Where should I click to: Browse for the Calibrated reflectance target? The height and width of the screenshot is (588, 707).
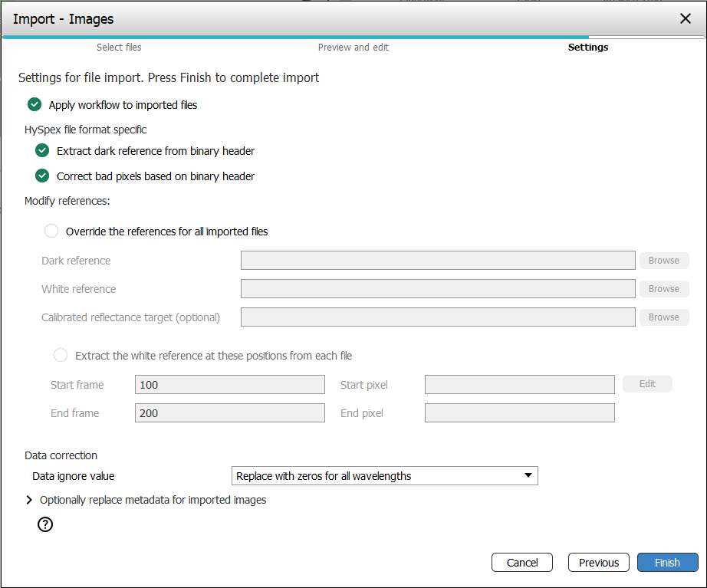pos(663,317)
